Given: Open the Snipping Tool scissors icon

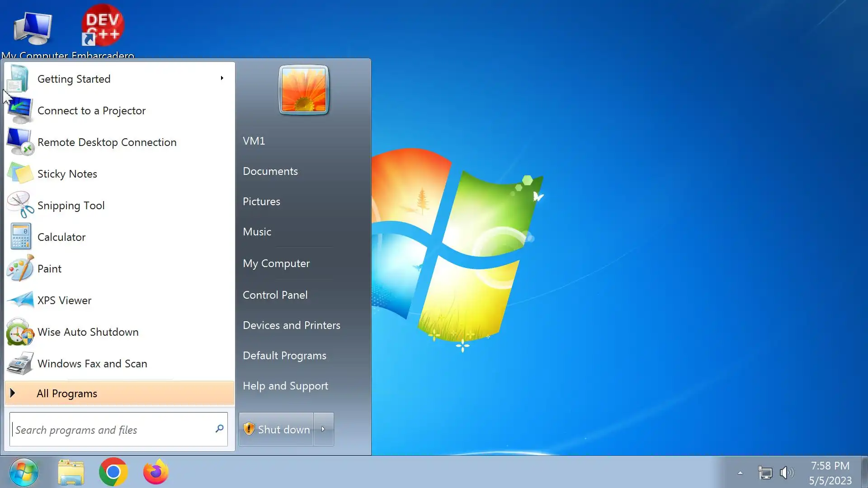Looking at the screenshot, I should (x=20, y=205).
